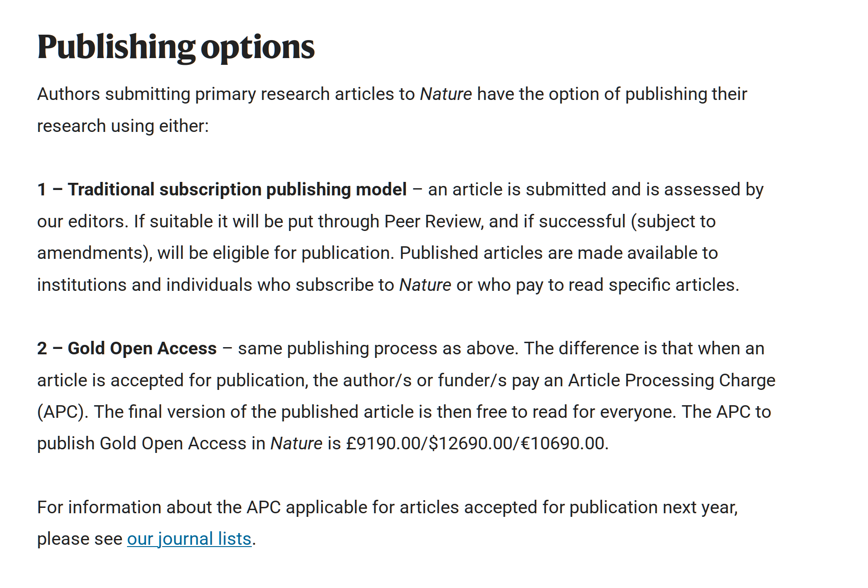Click the words 'research using either:'

[123, 126]
